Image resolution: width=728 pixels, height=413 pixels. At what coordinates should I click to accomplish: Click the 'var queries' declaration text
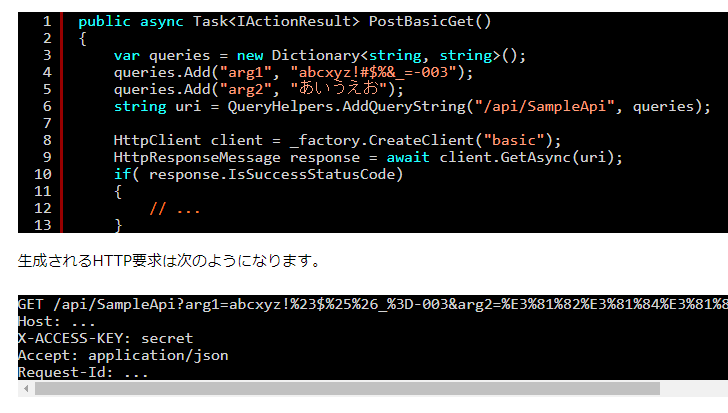pyautogui.click(x=162, y=56)
